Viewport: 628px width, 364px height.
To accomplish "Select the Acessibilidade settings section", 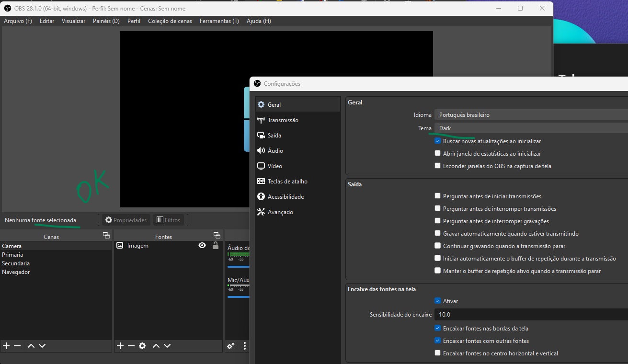I will point(285,196).
